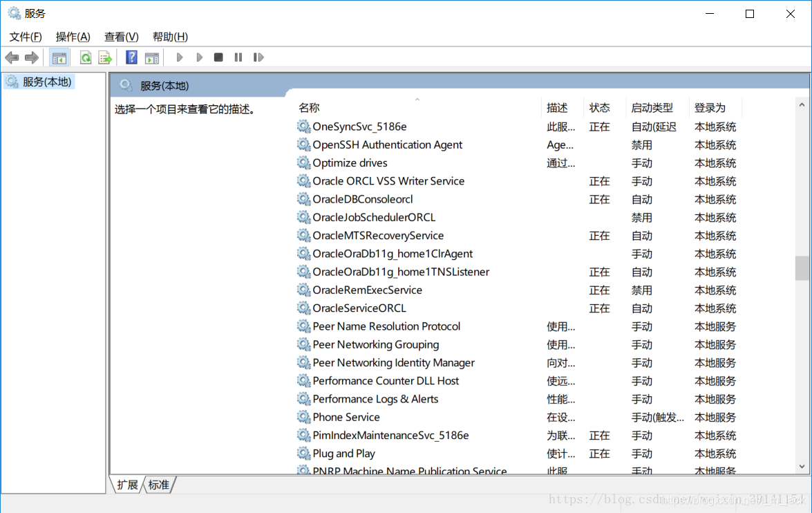The width and height of the screenshot is (812, 513).
Task: Click the gear icon beside Plug and Play
Action: point(303,453)
